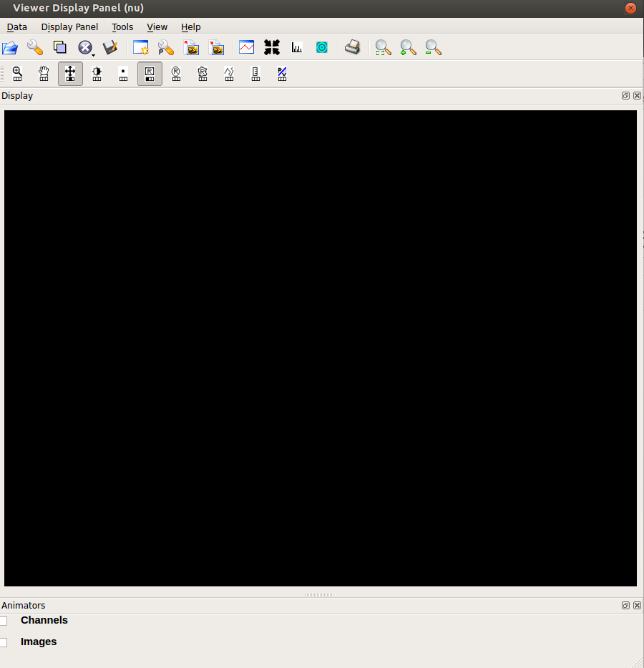Restore panel state icon with red down-right arrow

pyautogui.click(x=216, y=47)
